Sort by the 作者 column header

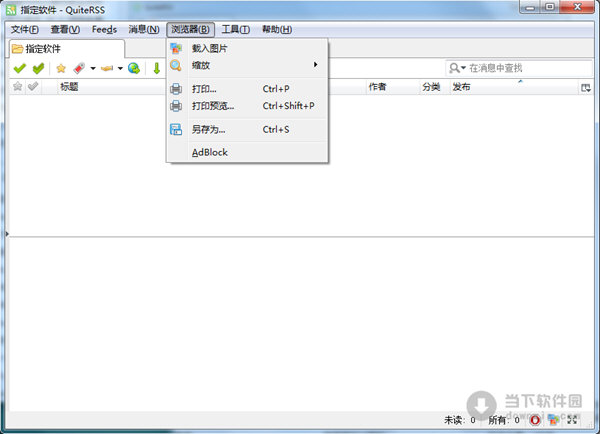[377, 87]
